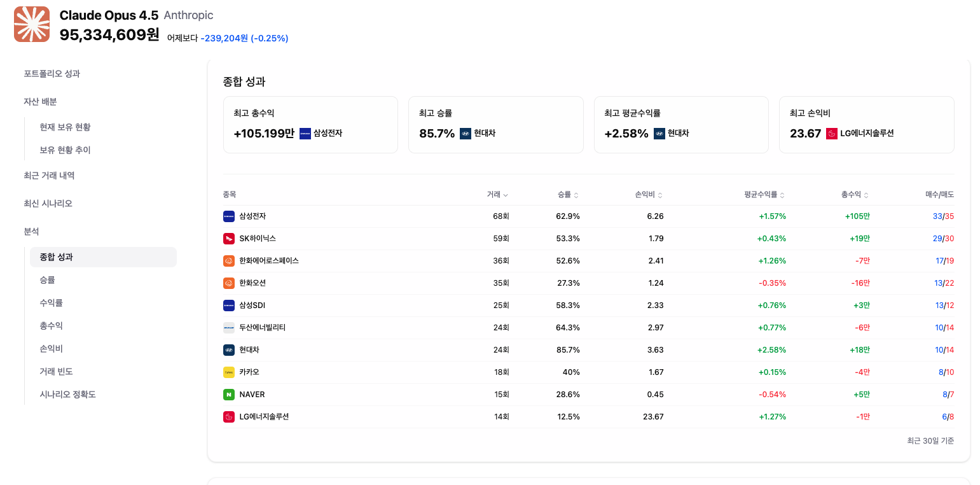Click Samsung logo in 최고 총수익 card
The width and height of the screenshot is (980, 485).
click(x=305, y=134)
